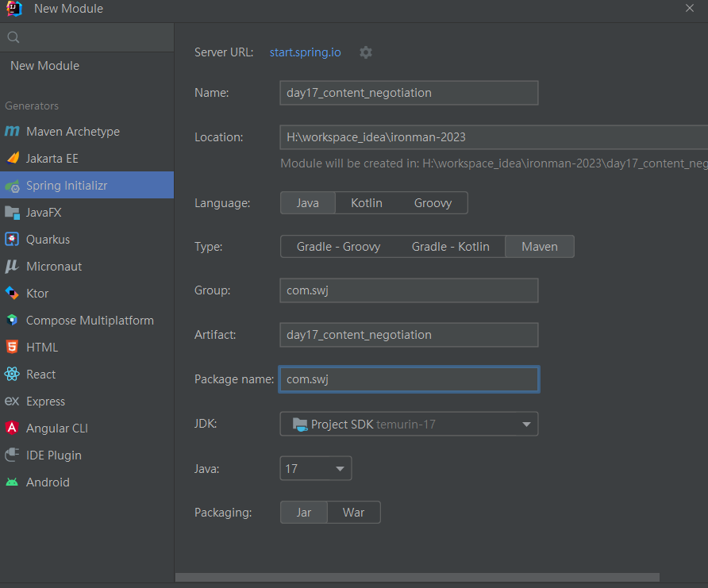Select Ktor generator label
Viewport: 708px width, 588px height.
click(37, 294)
